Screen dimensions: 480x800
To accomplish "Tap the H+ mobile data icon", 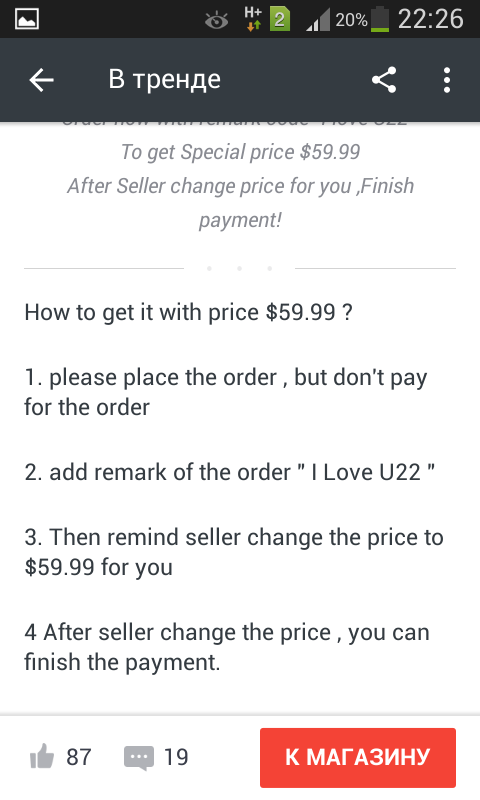I will coord(253,19).
